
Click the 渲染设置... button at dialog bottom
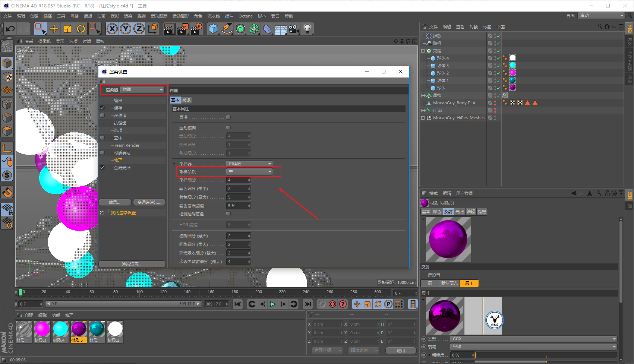tap(132, 264)
